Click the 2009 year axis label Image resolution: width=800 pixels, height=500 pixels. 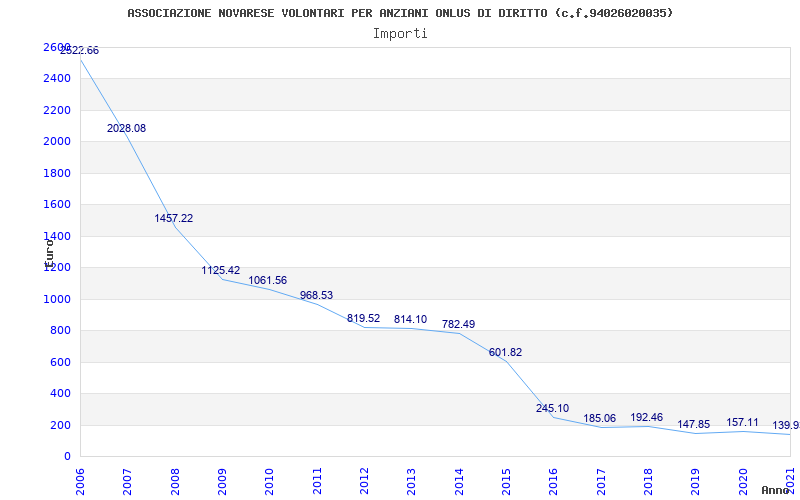click(x=222, y=482)
